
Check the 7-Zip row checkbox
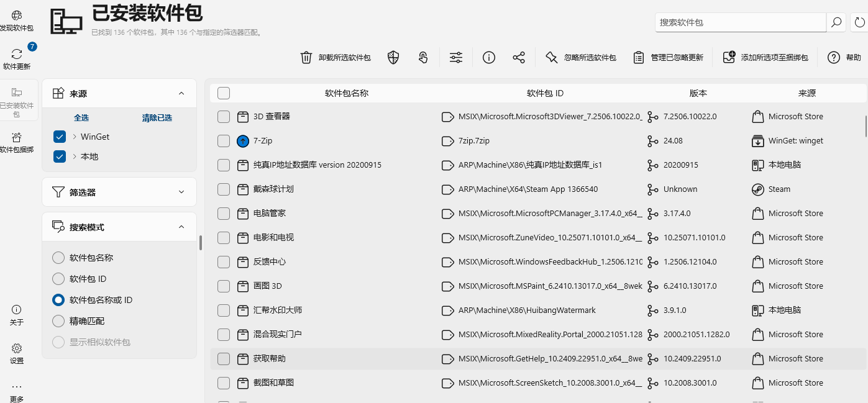coord(224,141)
